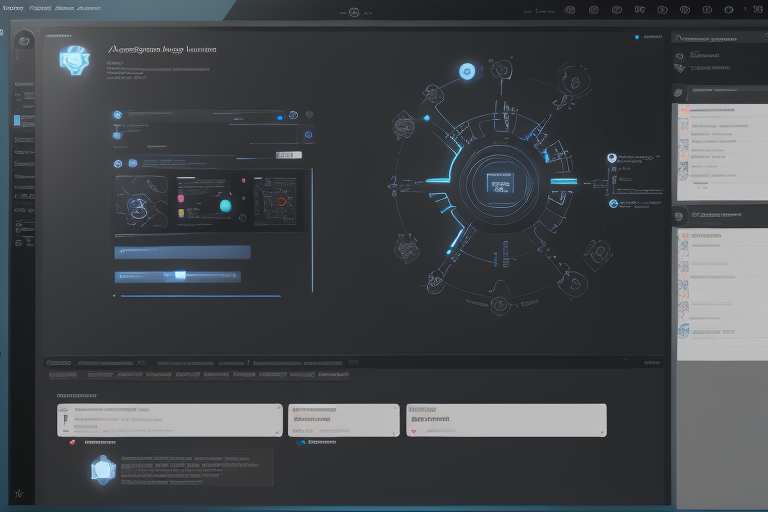Viewport: 768px width, 512px height.
Task: Click the wide blue bar button below previews
Action: (181, 252)
